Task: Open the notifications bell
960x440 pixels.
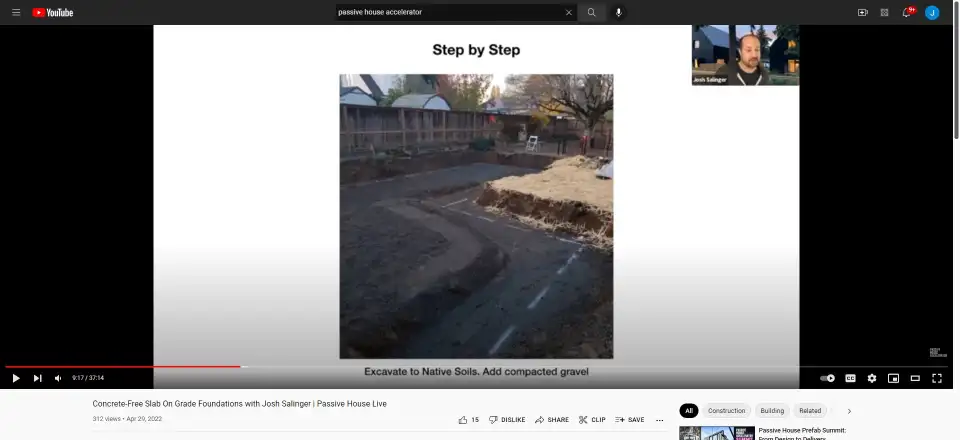Action: click(x=907, y=12)
